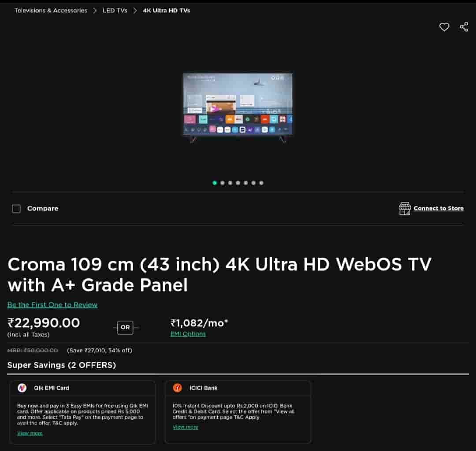Click the Qik EMI Card logo icon
476x451 pixels.
22,388
